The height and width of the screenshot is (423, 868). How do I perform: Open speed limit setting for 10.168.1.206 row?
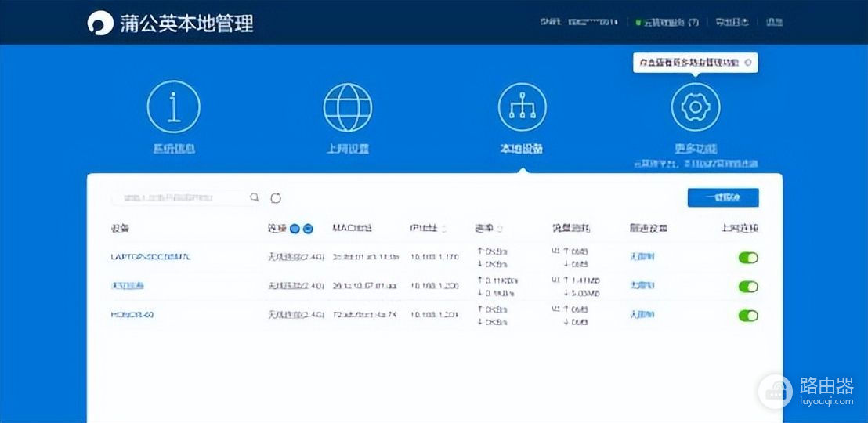point(642,286)
